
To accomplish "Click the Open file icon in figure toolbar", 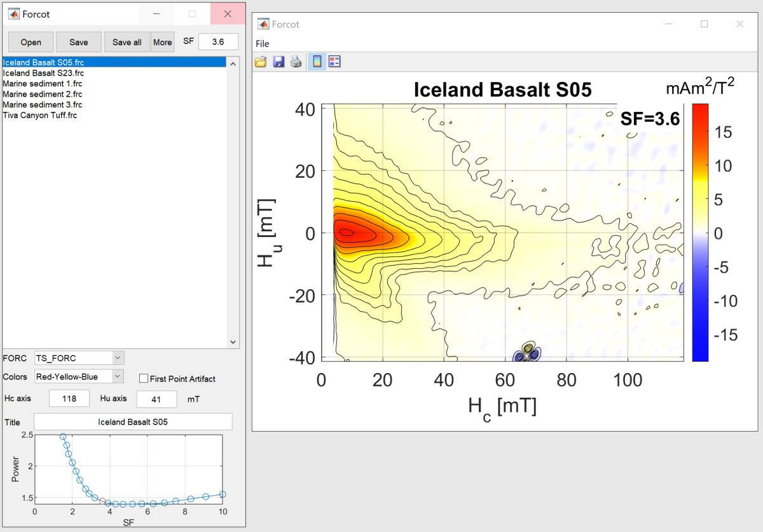I will 261,62.
